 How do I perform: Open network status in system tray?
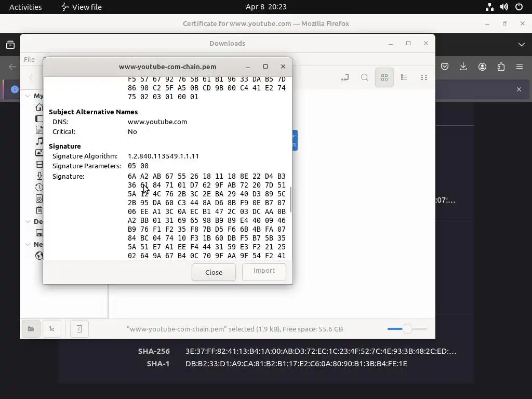pyautogui.click(x=489, y=7)
